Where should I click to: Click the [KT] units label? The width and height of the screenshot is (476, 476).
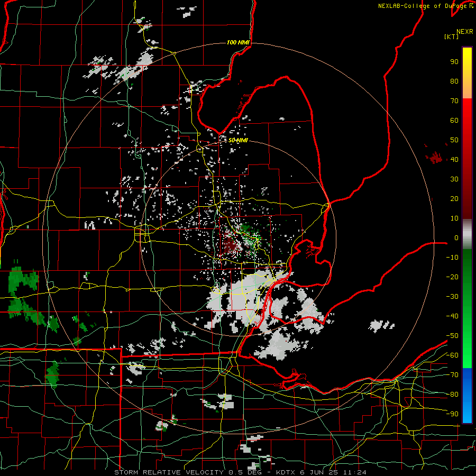[451, 36]
